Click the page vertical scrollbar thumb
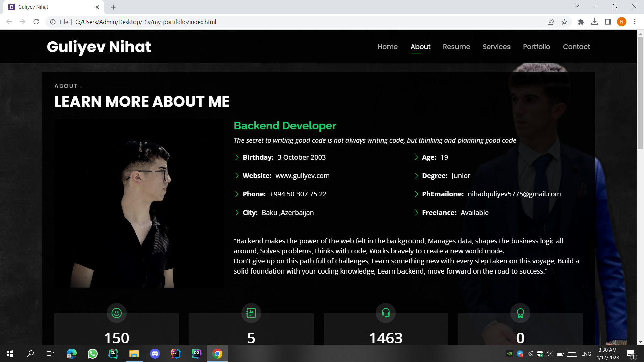The height and width of the screenshot is (362, 644). click(640, 92)
